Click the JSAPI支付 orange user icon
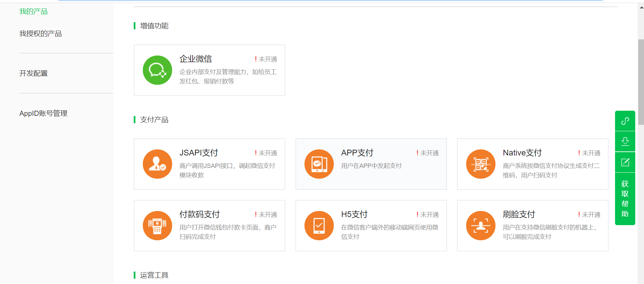 (157, 164)
